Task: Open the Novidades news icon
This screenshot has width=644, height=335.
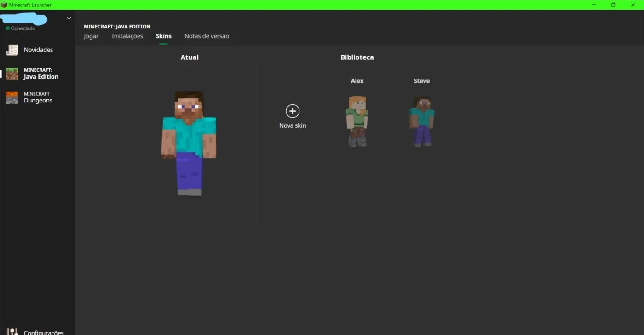Action: tap(12, 50)
